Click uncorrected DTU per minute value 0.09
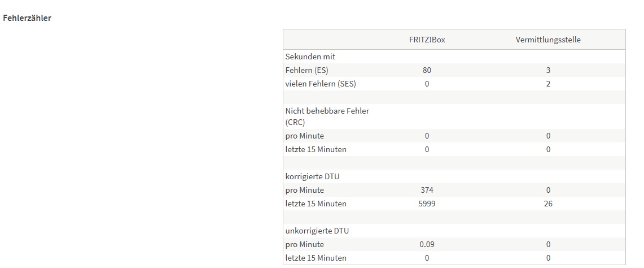644x268 pixels. (x=427, y=244)
